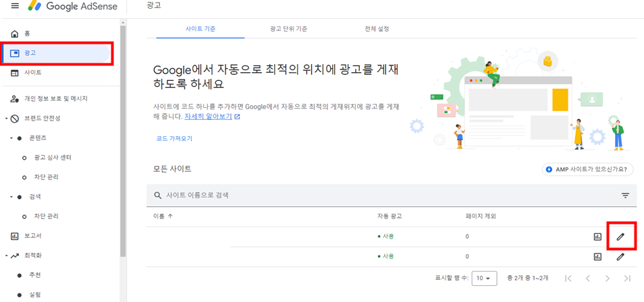Collapse the 최적화 section arrow
The height and width of the screenshot is (302, 644).
[6, 255]
